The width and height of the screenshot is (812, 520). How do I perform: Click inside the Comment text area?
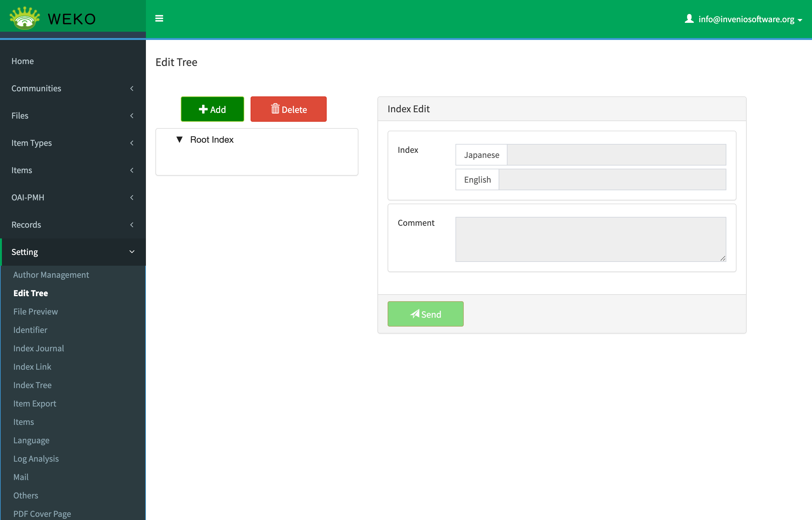pos(590,239)
